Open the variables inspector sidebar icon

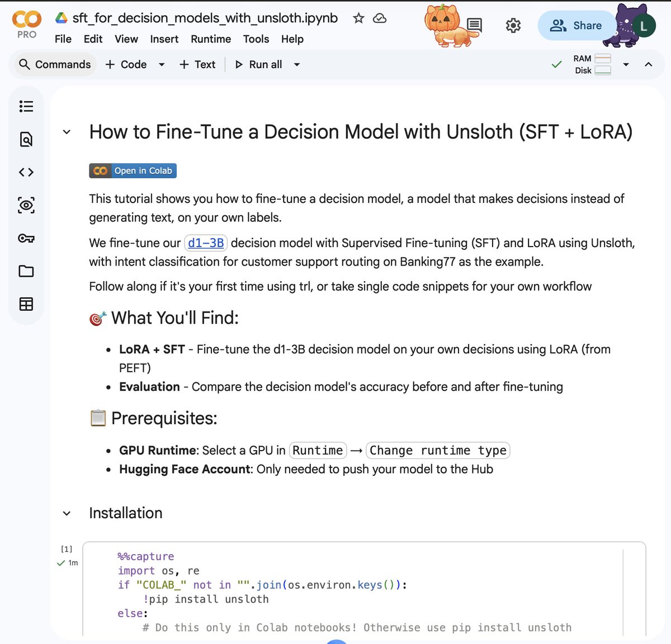pos(26,205)
